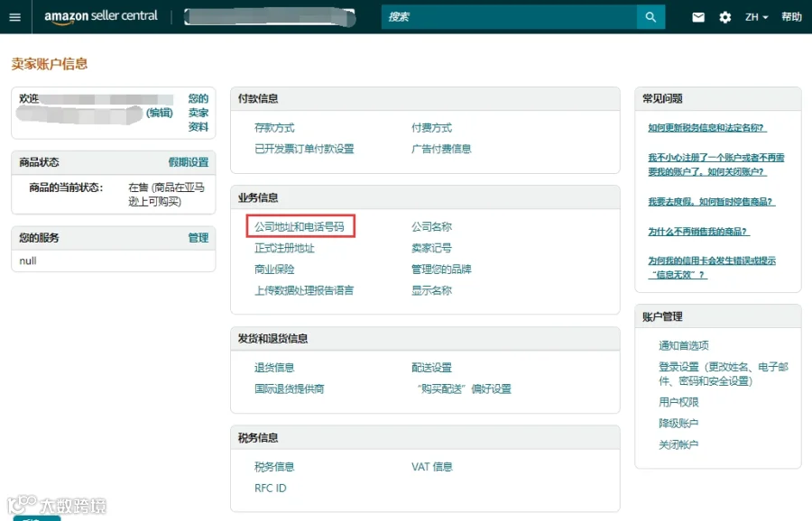Open 用户权限 link

(x=678, y=402)
